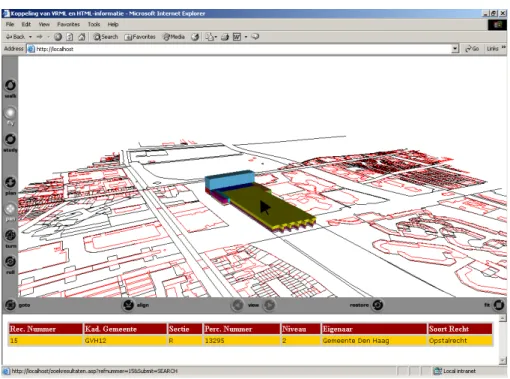The height and width of the screenshot is (379, 510).
Task: Click the results frame scroll up arrow
Action: (503, 318)
